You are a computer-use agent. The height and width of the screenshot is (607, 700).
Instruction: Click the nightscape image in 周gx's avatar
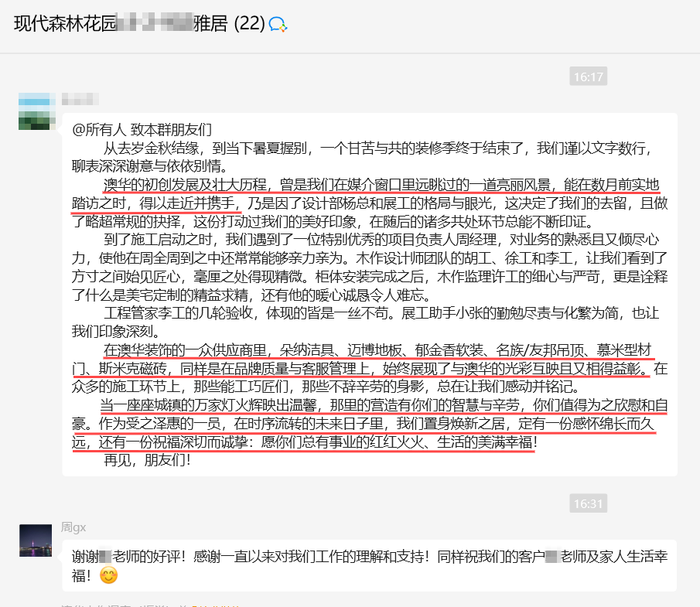(34, 541)
